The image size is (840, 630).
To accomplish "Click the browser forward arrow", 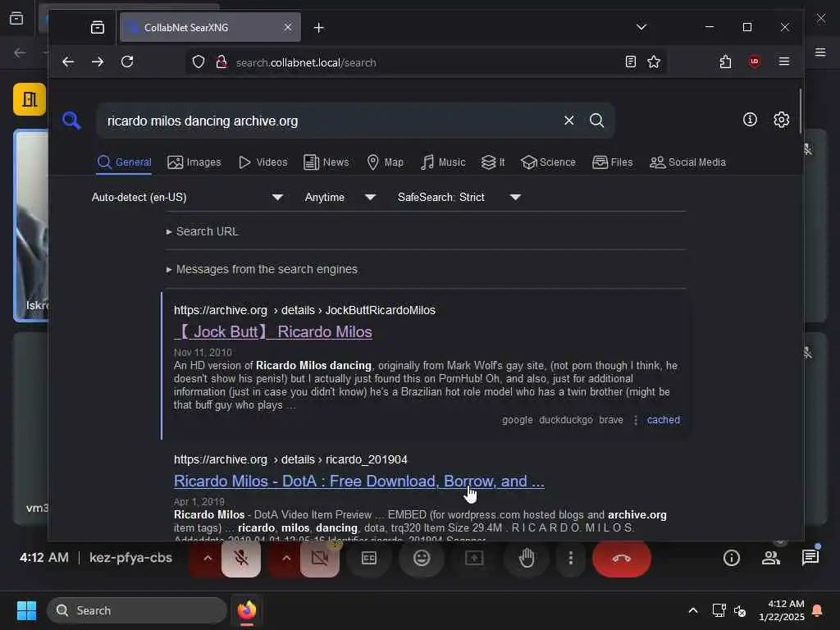I will click(x=98, y=62).
